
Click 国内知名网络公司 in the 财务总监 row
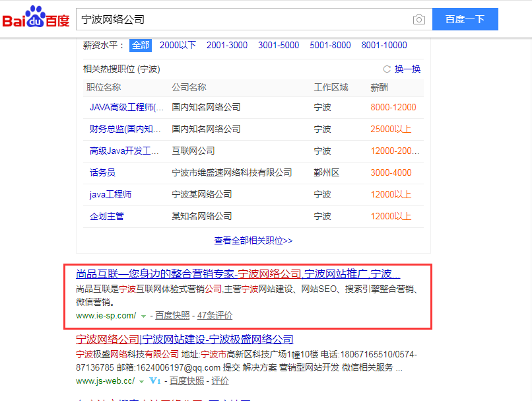pyautogui.click(x=206, y=129)
